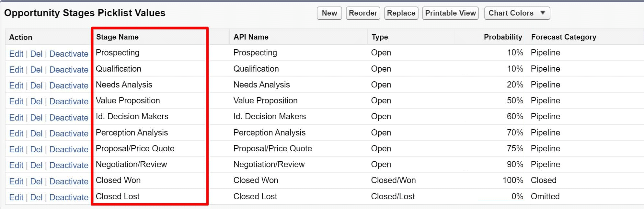This screenshot has width=644, height=209.
Task: Select the Needs Analysis stage name cell
Action: [124, 85]
